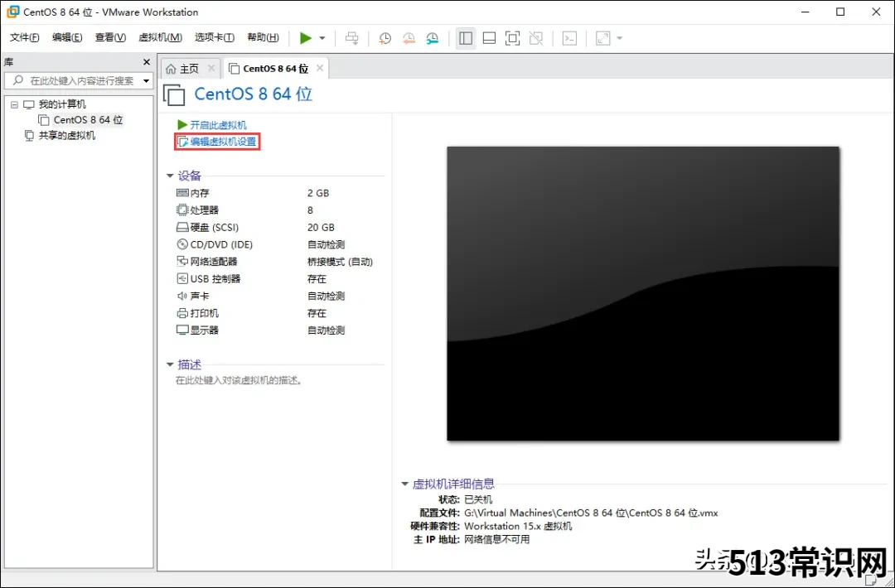Click the Unity mode toolbar icon
This screenshot has width=895, height=588.
[x=536, y=38]
